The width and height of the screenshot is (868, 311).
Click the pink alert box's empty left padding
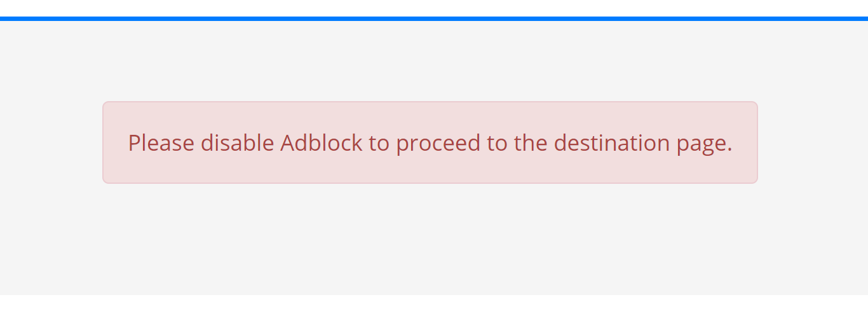[116, 142]
